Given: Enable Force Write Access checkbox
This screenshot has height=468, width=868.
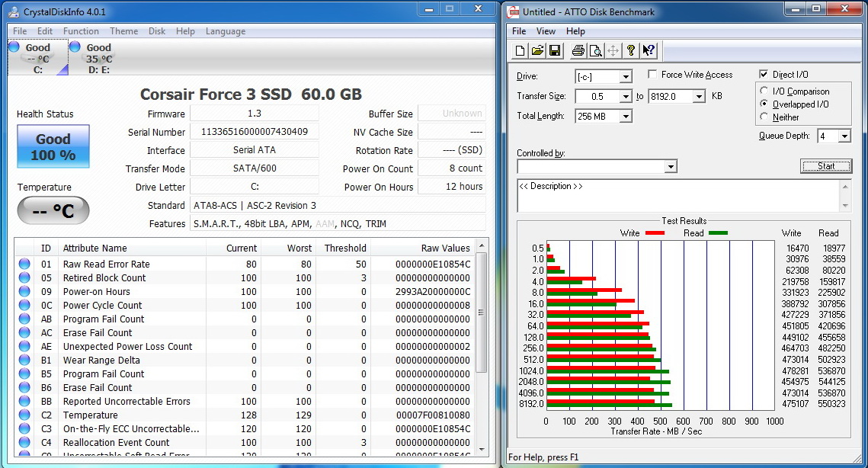Looking at the screenshot, I should pyautogui.click(x=652, y=74).
